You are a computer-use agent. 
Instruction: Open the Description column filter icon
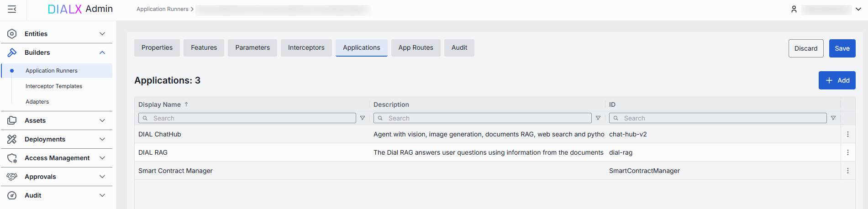coord(598,118)
